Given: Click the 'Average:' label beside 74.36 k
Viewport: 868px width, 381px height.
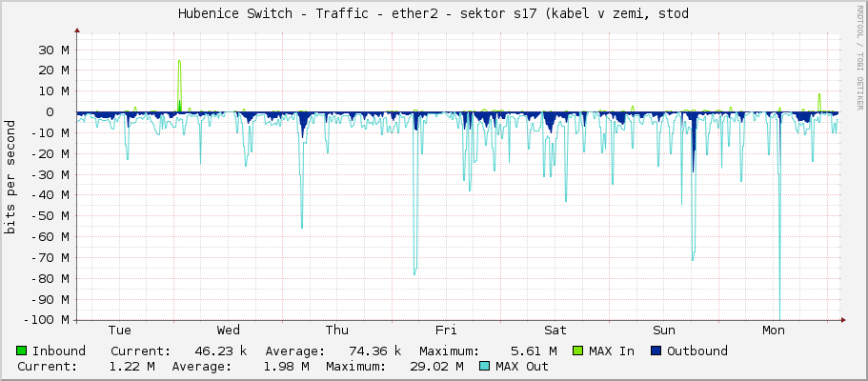Looking at the screenshot, I should (x=295, y=351).
